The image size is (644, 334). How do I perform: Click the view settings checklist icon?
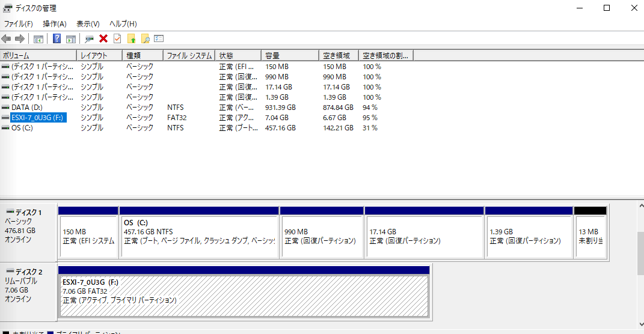tap(159, 38)
